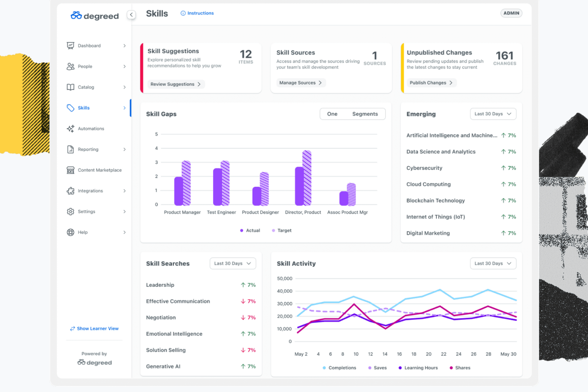Toggle the Completions legend in Skill Activity
Screen dimensions: 588x392
(x=340, y=367)
